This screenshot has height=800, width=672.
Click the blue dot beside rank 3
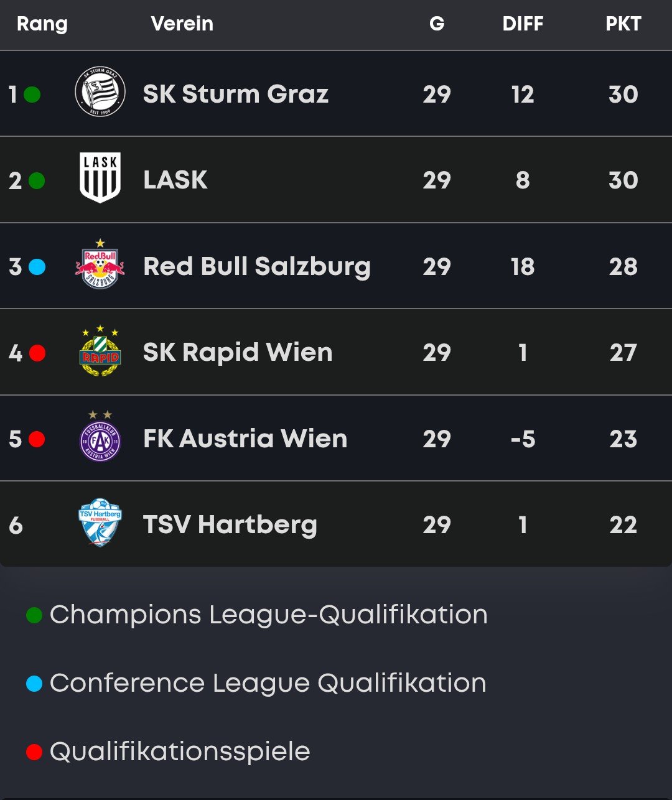[37, 267]
